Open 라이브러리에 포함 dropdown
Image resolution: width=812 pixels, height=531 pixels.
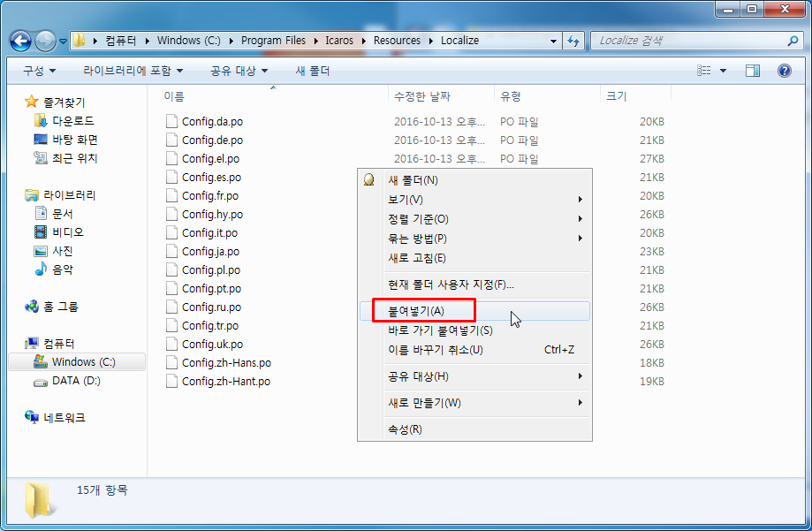point(133,71)
